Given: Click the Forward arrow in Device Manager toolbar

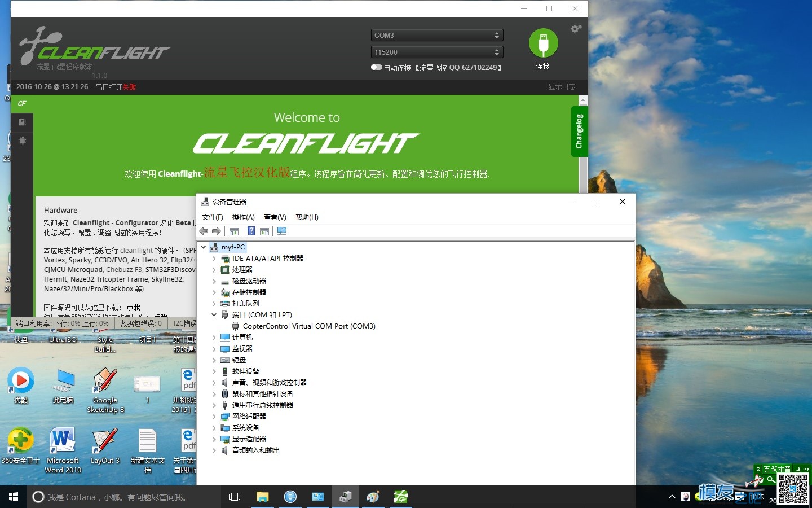Looking at the screenshot, I should (x=217, y=231).
